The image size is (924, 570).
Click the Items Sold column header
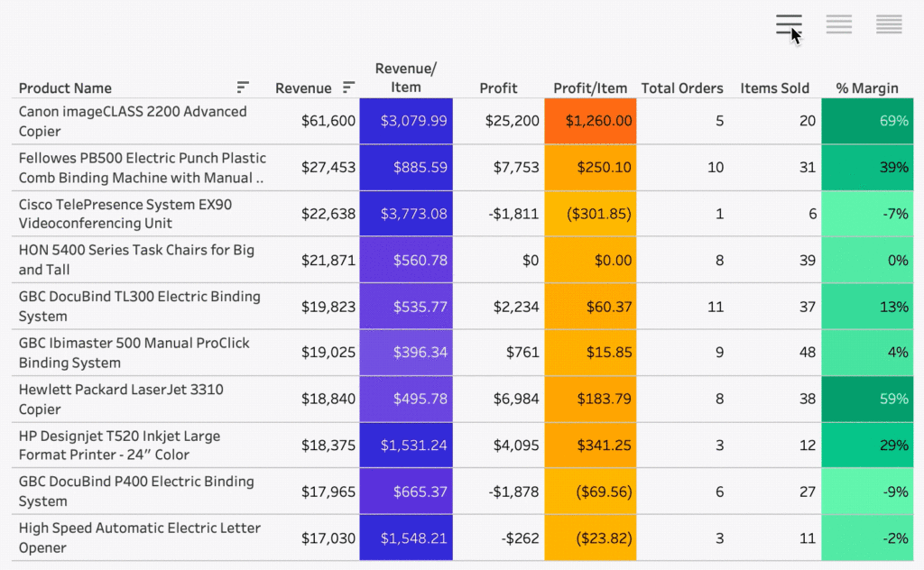(774, 88)
